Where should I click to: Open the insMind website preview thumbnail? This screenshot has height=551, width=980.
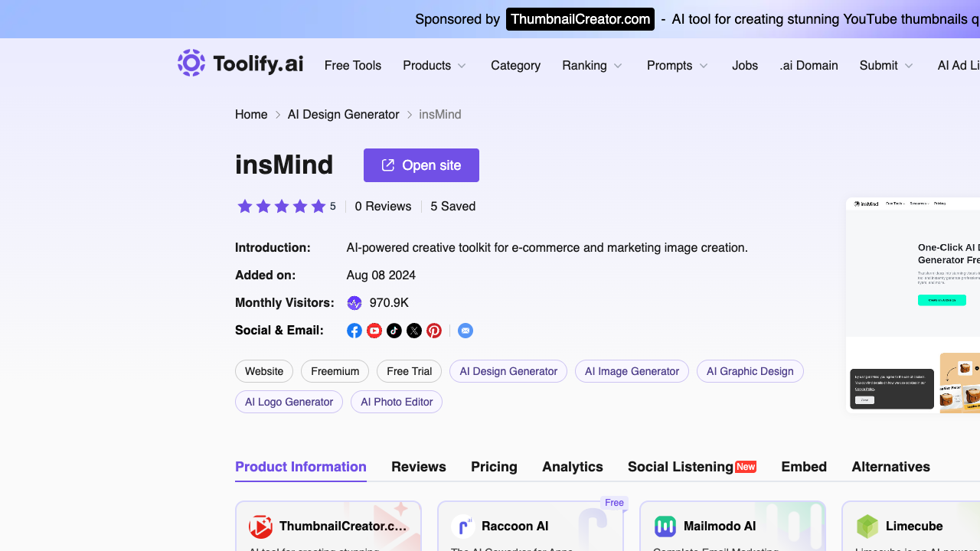click(913, 306)
